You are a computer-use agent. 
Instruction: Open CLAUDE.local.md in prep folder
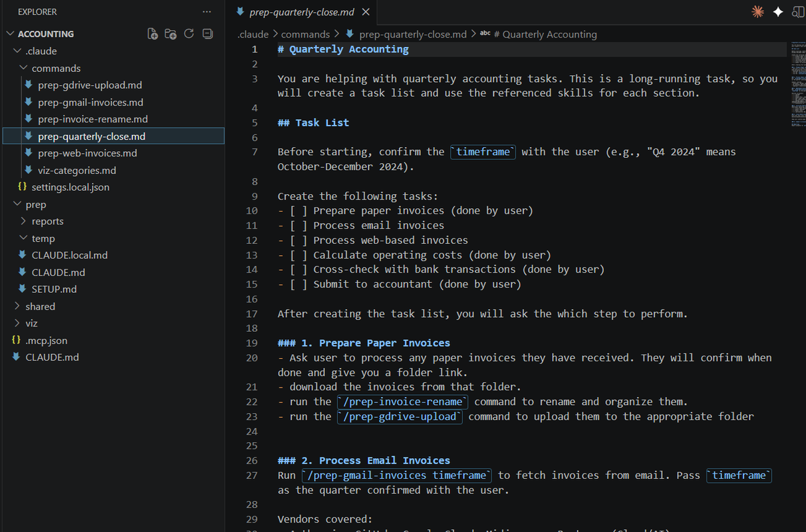coord(69,255)
